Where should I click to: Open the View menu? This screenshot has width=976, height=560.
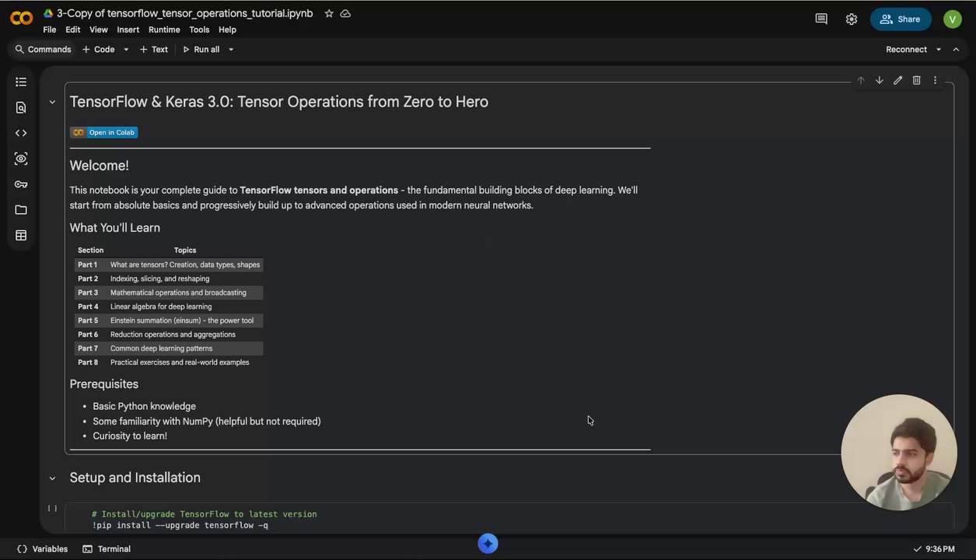click(x=99, y=30)
